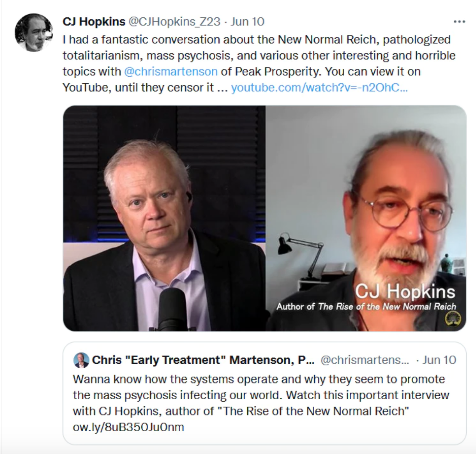Follow the youtube.com/watch link
This screenshot has width=476, height=454.
(319, 88)
